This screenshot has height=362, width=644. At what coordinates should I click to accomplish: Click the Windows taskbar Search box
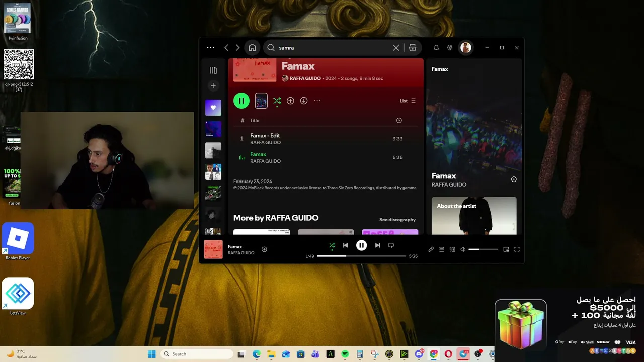[197, 354]
